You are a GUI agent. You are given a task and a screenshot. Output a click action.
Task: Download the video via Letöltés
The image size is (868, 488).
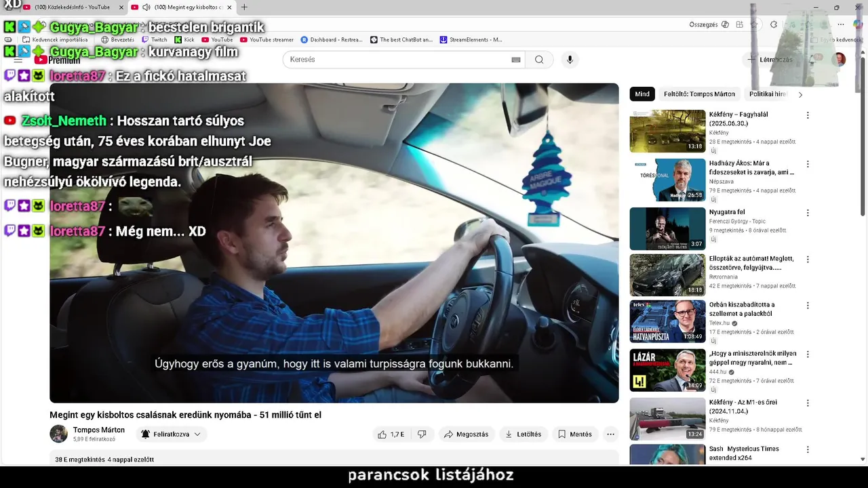click(x=523, y=434)
